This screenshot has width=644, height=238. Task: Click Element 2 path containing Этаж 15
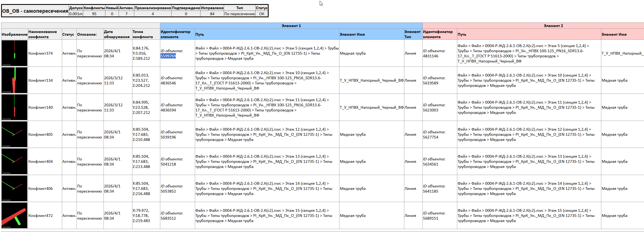(526, 216)
